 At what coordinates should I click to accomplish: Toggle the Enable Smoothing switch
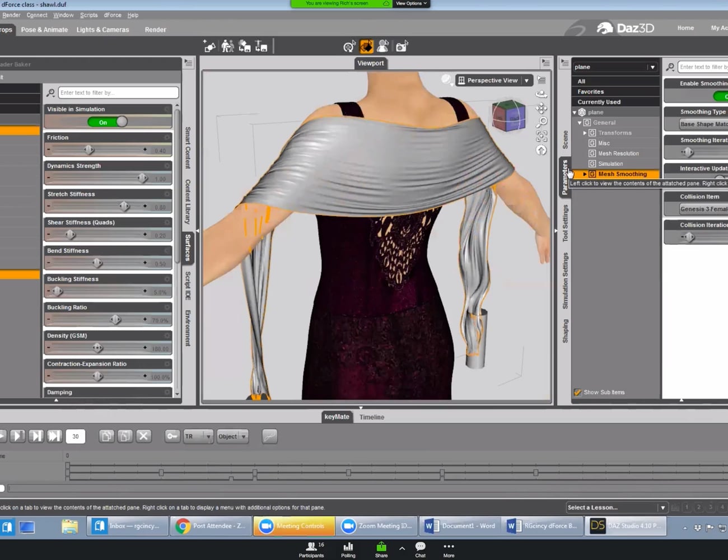pyautogui.click(x=722, y=96)
